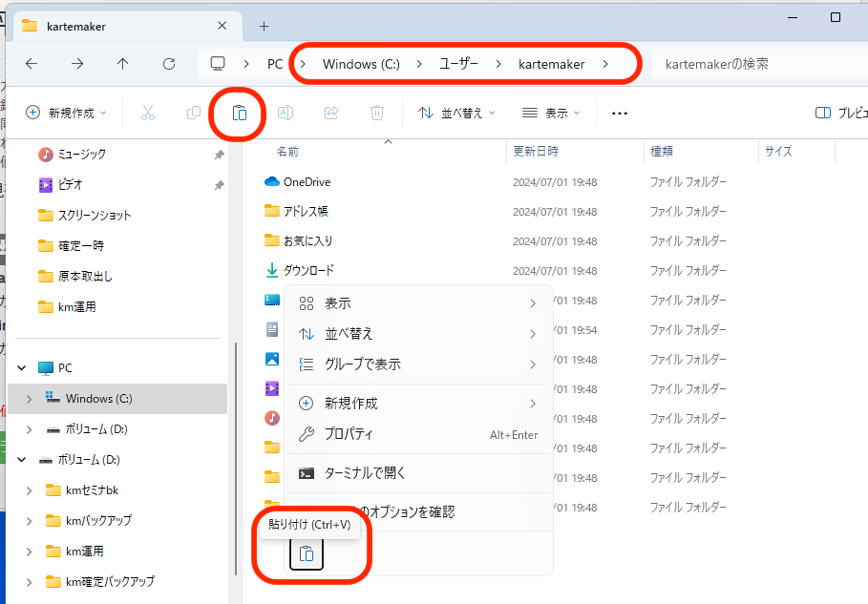Go up one folder with Up arrow
The height and width of the screenshot is (604, 868).
point(122,64)
